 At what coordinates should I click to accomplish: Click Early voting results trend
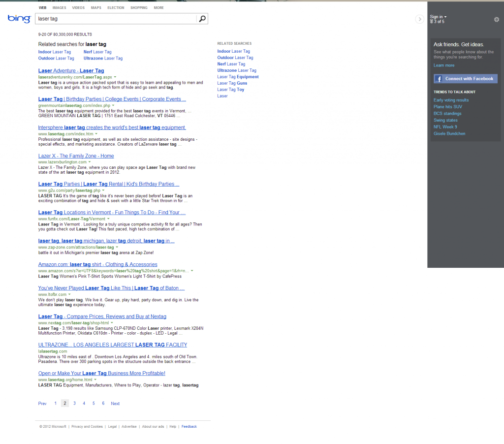coord(451,100)
